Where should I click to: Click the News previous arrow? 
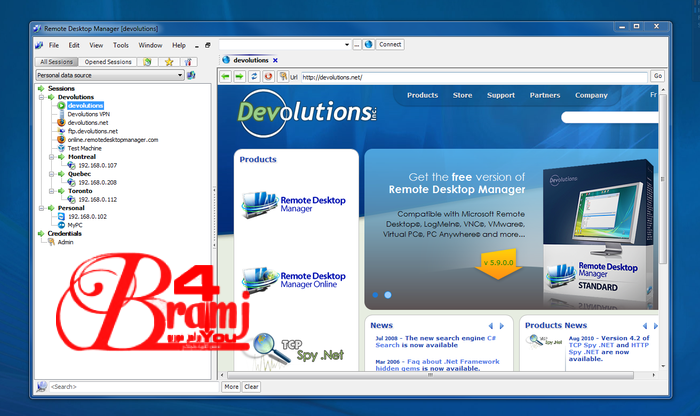[491, 326]
